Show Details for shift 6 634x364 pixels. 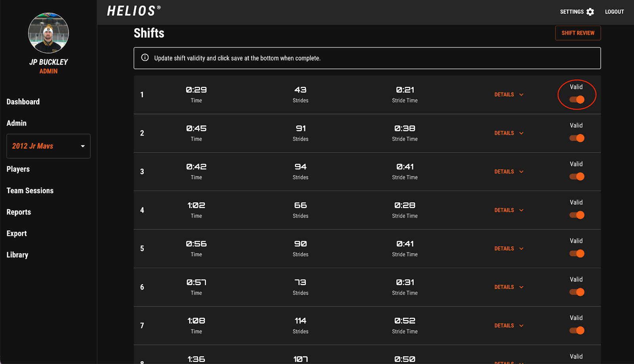point(509,287)
